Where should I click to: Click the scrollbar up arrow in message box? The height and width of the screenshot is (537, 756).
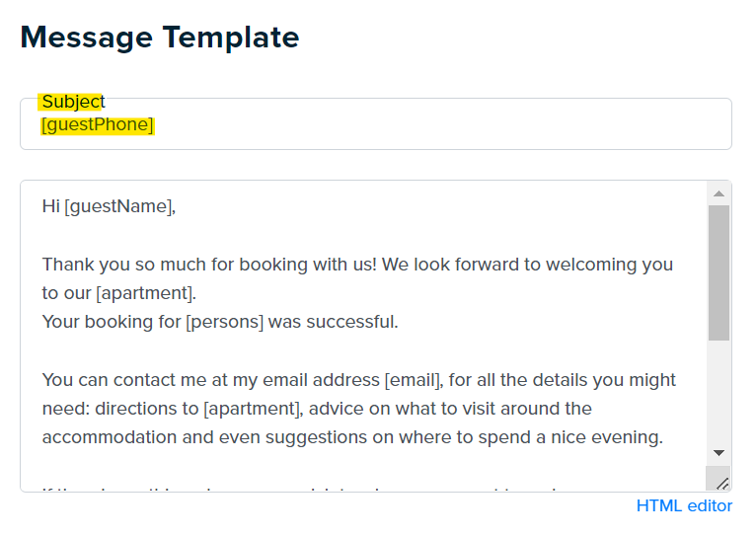[x=718, y=193]
